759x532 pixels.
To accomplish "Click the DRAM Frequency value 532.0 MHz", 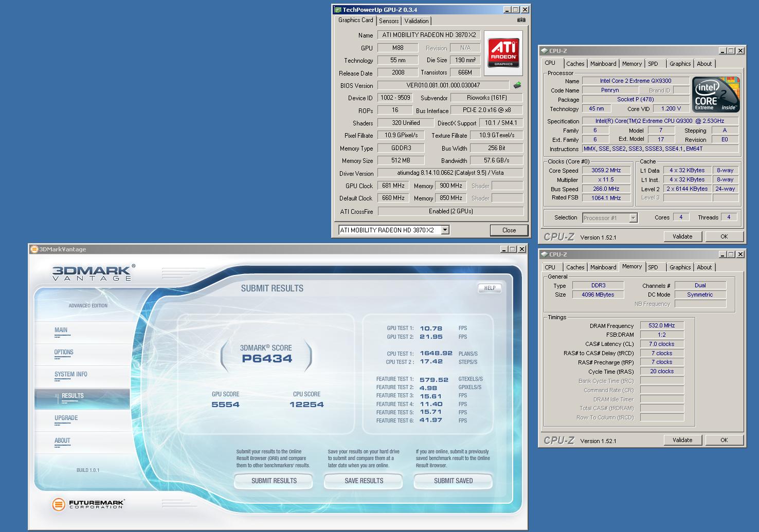I will [x=662, y=325].
